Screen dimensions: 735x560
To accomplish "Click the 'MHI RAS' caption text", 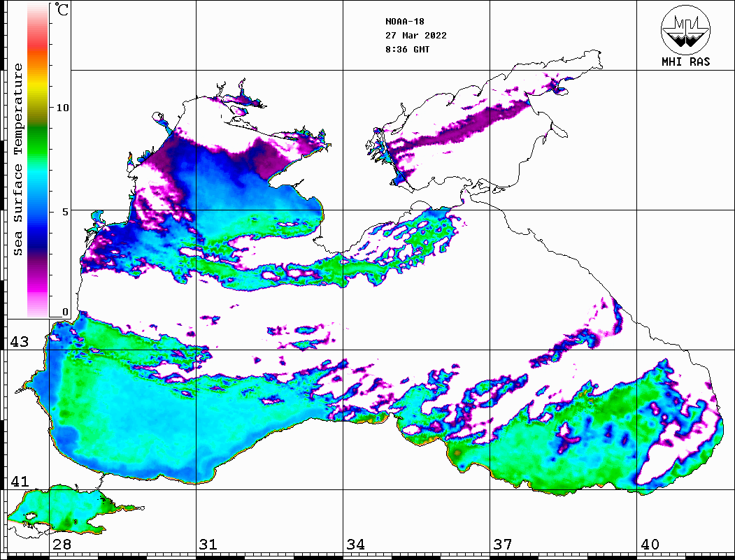I will pos(685,62).
